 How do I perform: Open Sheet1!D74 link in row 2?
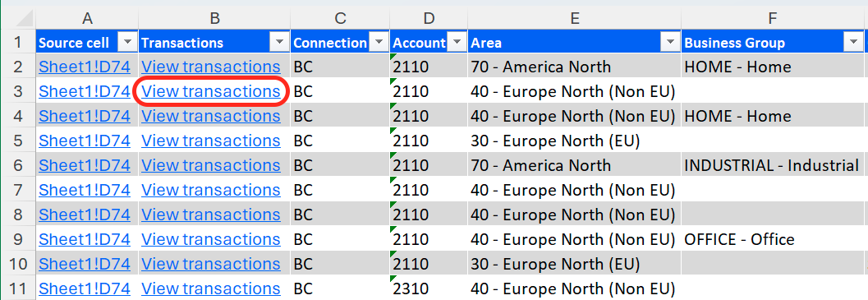85,67
